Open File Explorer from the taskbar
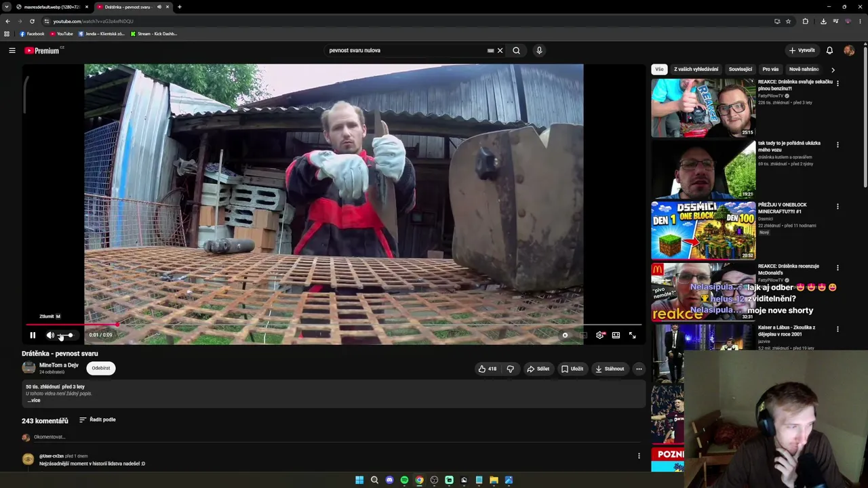The width and height of the screenshot is (868, 488). pyautogui.click(x=494, y=480)
